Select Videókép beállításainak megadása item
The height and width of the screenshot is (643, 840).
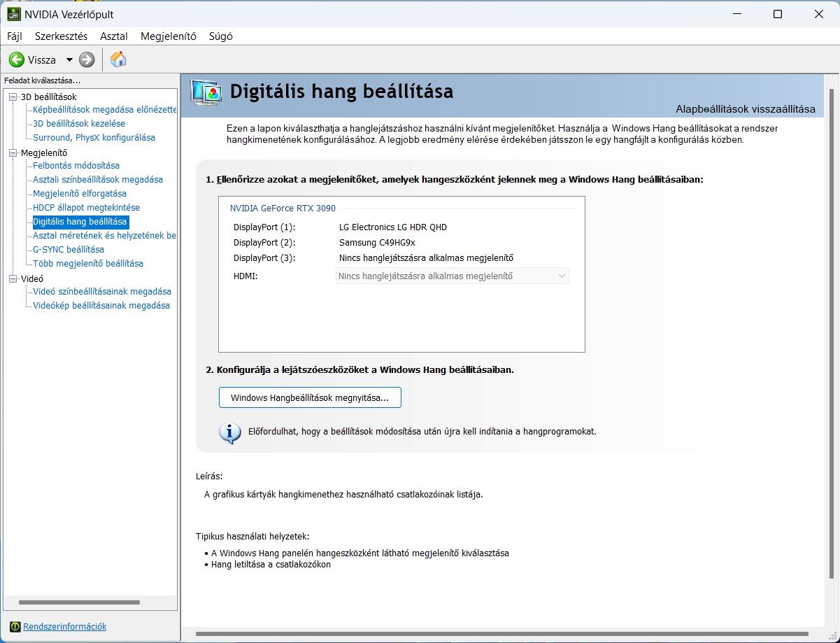click(101, 306)
